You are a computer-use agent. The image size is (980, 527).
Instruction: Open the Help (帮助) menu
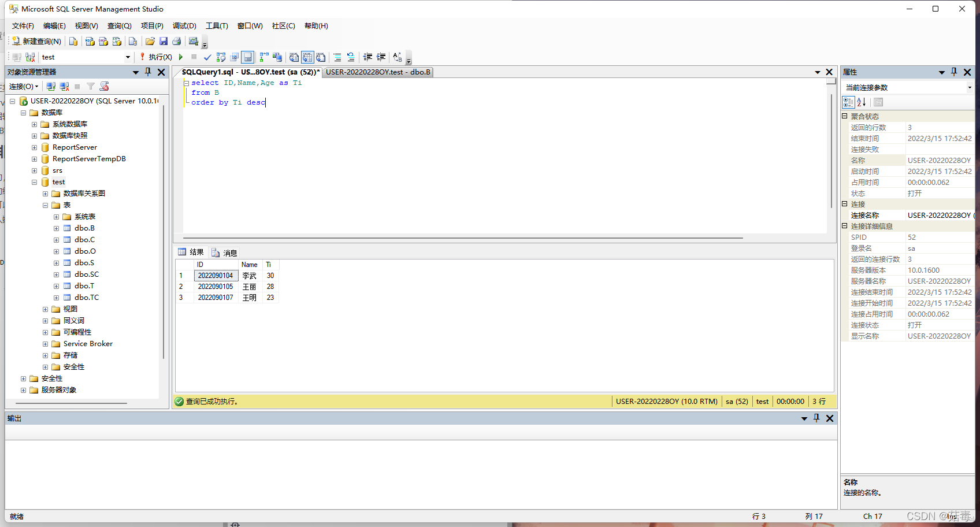click(316, 26)
